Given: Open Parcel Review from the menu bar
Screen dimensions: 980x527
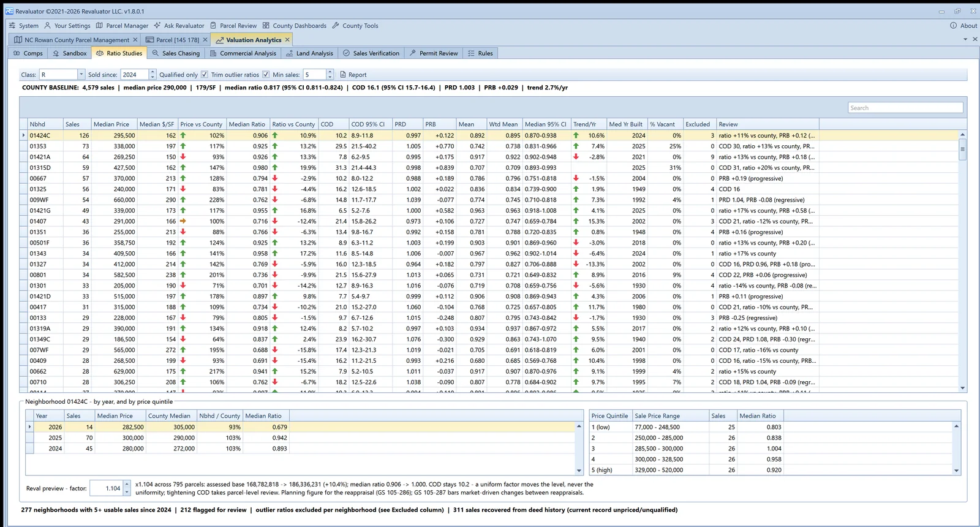Looking at the screenshot, I should [233, 26].
